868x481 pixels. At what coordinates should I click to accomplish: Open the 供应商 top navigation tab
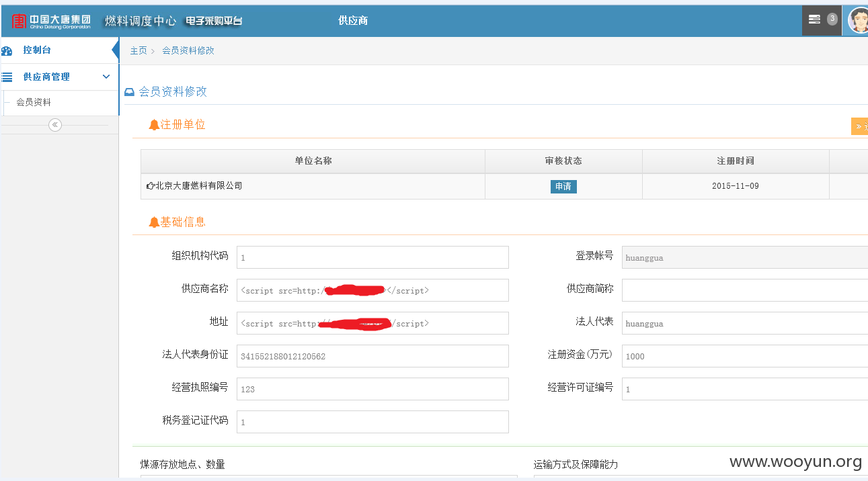pyautogui.click(x=353, y=21)
